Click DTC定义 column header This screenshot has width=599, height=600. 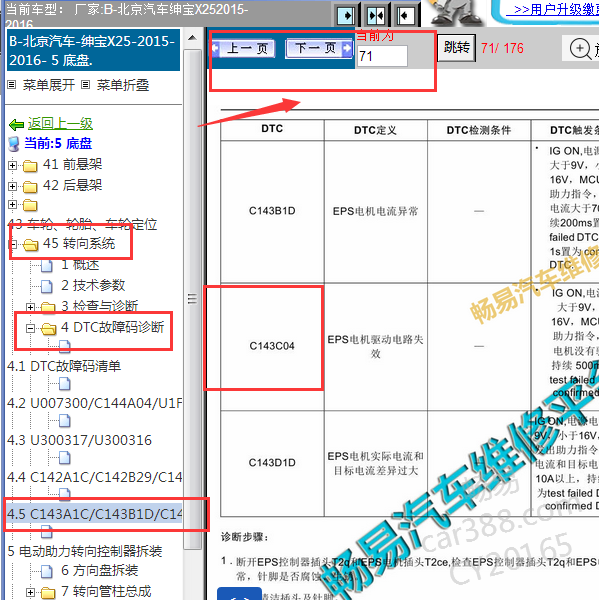click(375, 130)
